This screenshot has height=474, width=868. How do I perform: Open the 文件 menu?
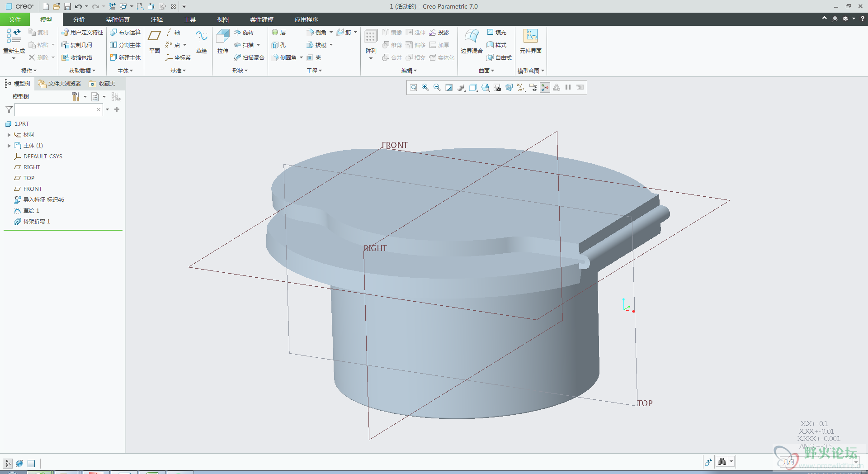(15, 19)
